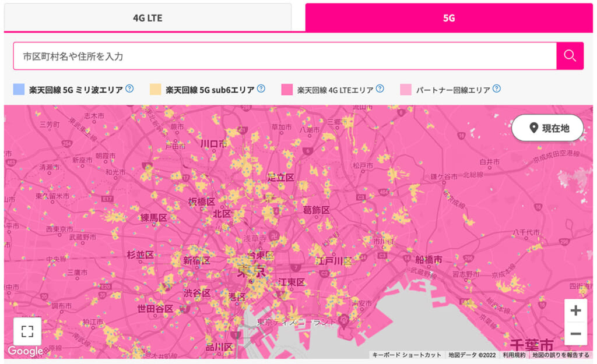Click the 松戸市 map label
The image size is (597, 364).
363,165
